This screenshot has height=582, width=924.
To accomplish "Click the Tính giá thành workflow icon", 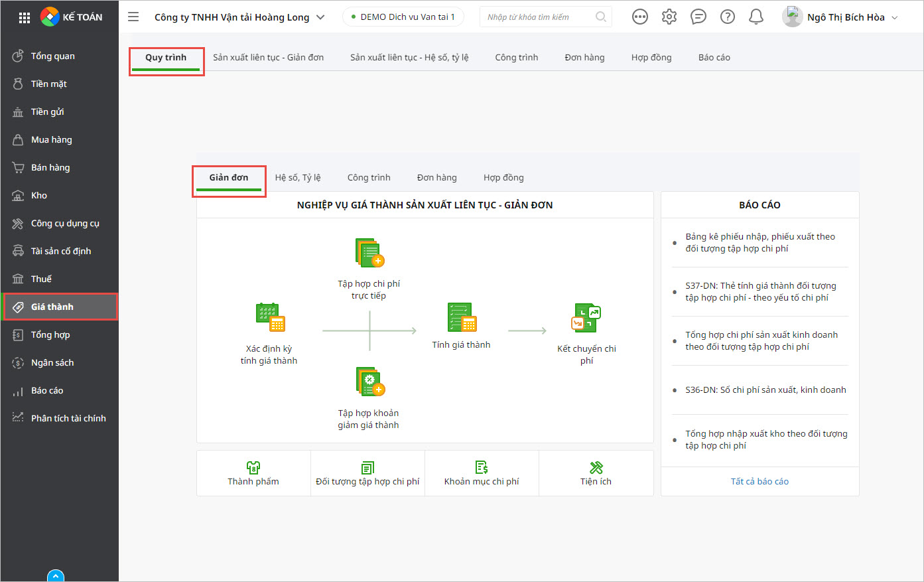I will (462, 317).
